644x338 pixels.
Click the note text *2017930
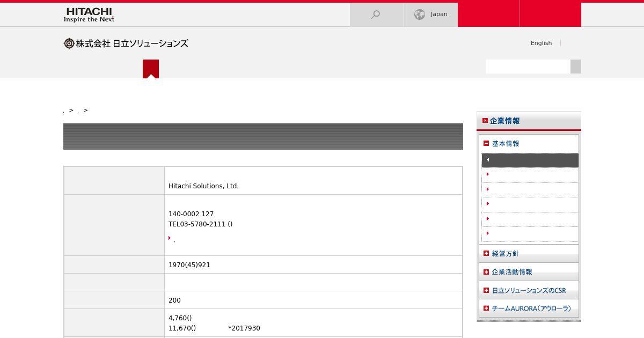tap(244, 328)
